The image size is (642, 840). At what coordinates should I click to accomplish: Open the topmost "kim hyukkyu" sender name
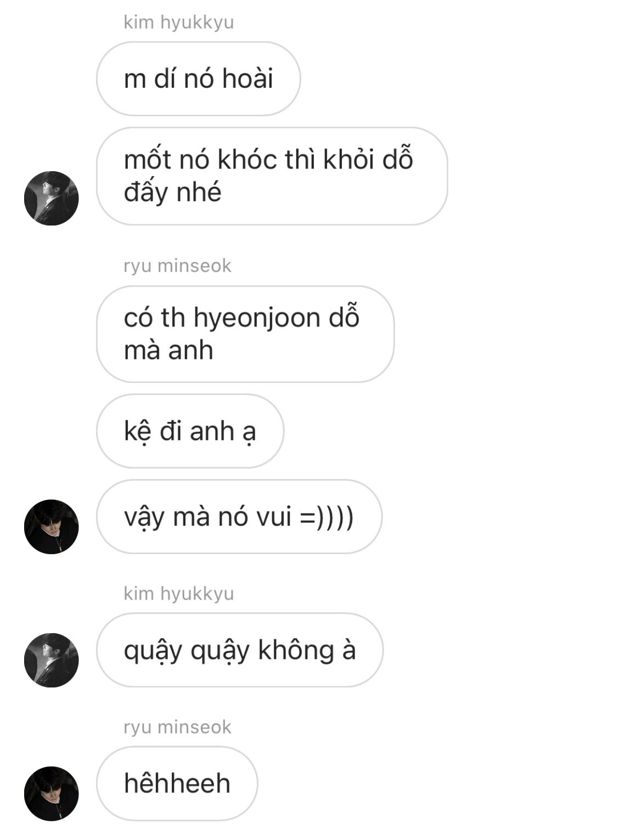coord(179,22)
